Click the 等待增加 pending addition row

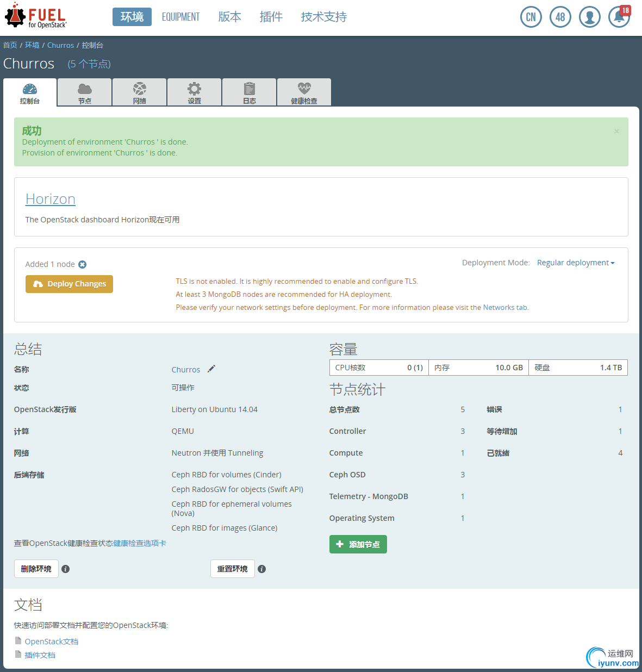[x=554, y=431]
